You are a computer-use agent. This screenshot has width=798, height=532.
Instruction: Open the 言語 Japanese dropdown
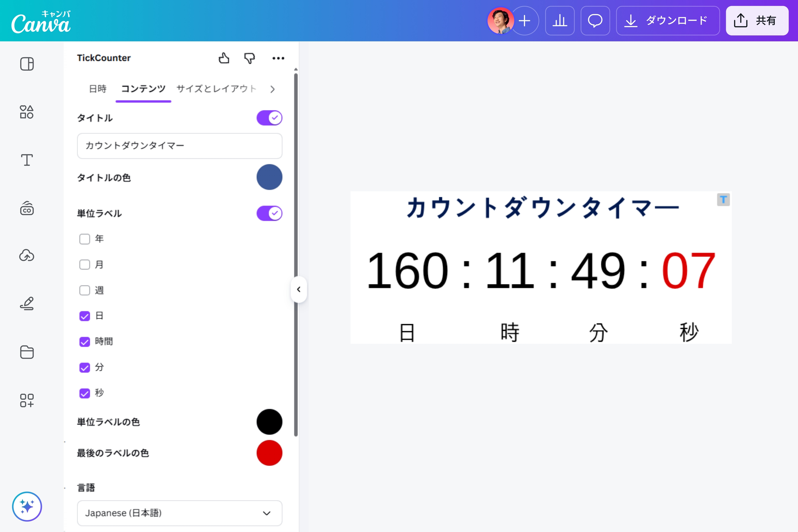click(x=180, y=513)
